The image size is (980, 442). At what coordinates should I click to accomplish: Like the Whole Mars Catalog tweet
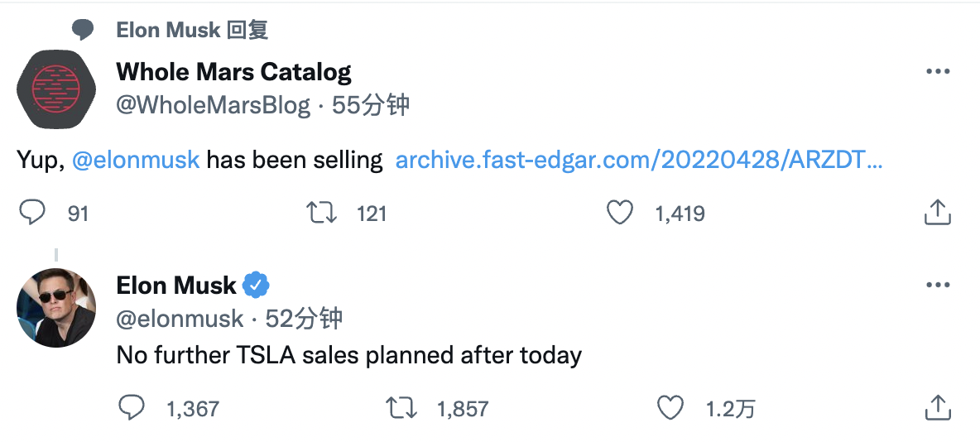click(620, 213)
